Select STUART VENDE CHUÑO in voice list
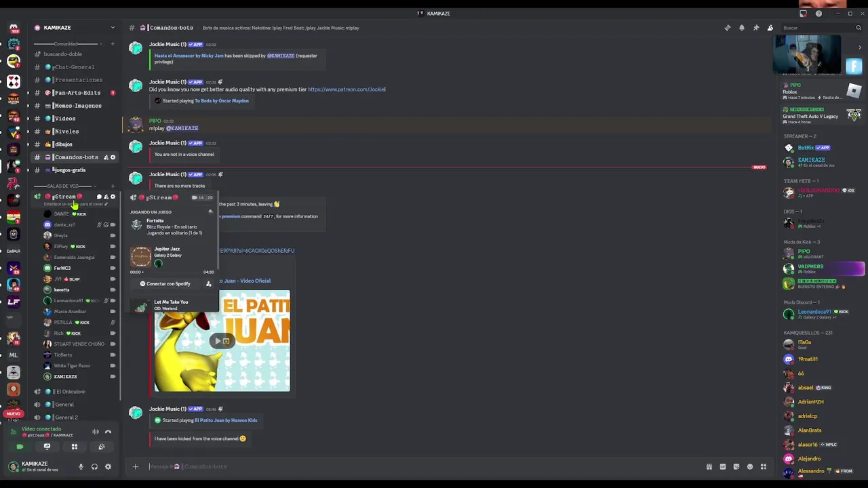868x488 pixels. [x=79, y=344]
